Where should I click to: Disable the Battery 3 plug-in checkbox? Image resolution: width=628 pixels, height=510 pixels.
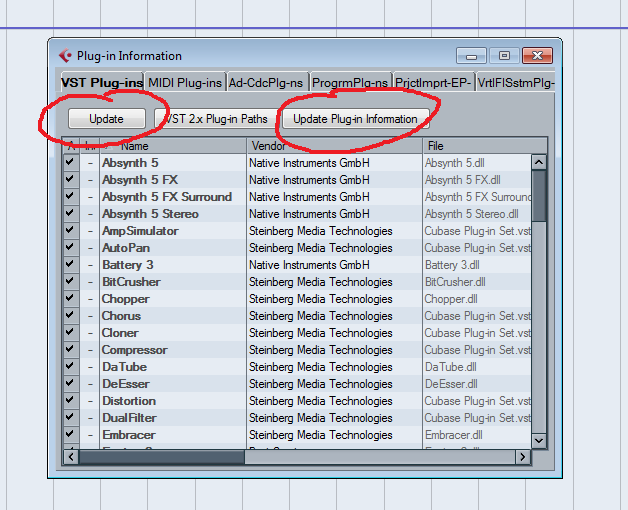click(x=70, y=264)
